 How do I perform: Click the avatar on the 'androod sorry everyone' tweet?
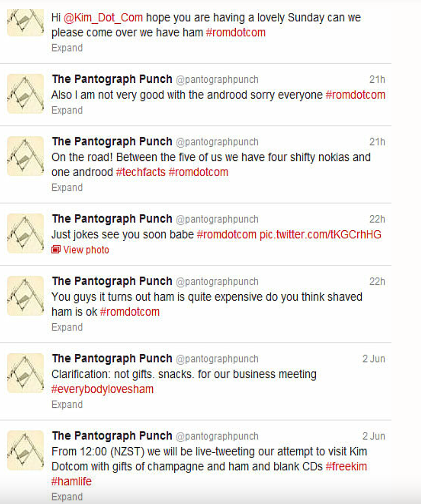point(26,94)
